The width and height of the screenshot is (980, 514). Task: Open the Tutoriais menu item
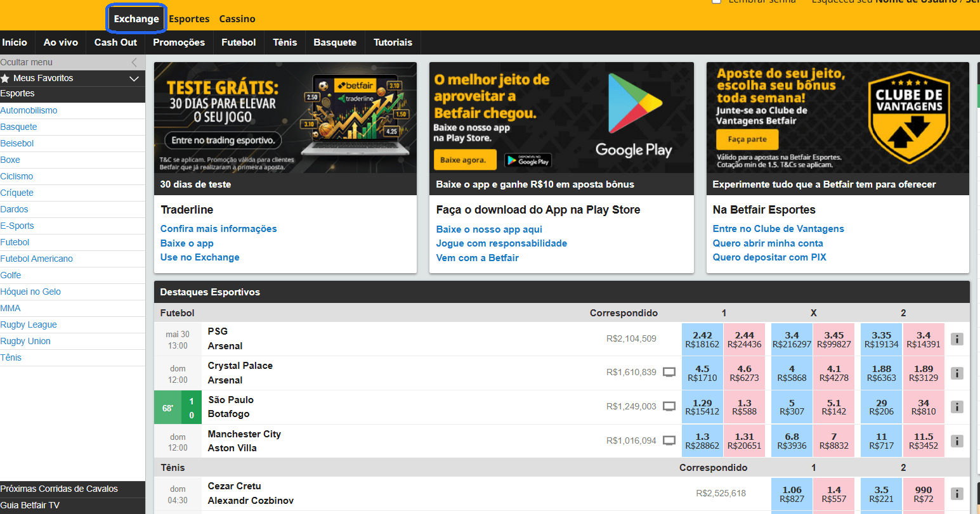point(393,42)
